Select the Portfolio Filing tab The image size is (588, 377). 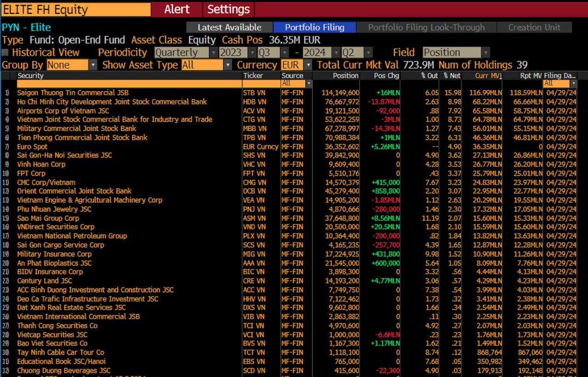coord(315,27)
